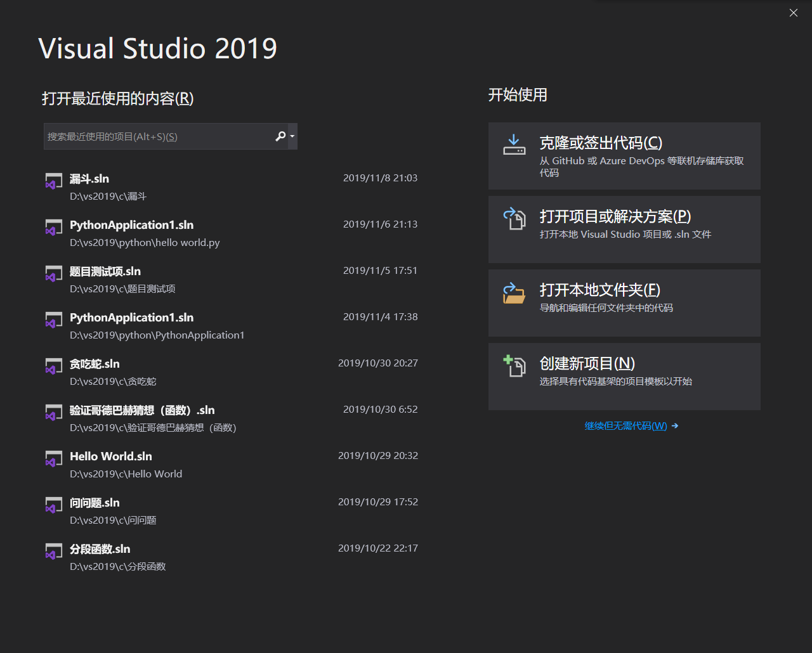Click the solution icon beside Hello World.sln
This screenshot has height=653, width=812.
(53, 458)
